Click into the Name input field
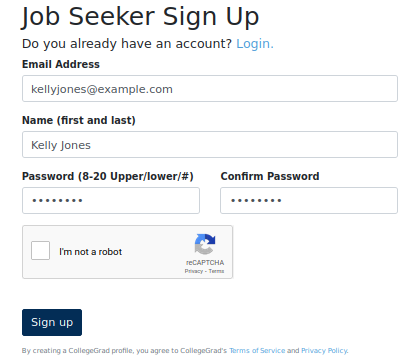 pos(210,145)
